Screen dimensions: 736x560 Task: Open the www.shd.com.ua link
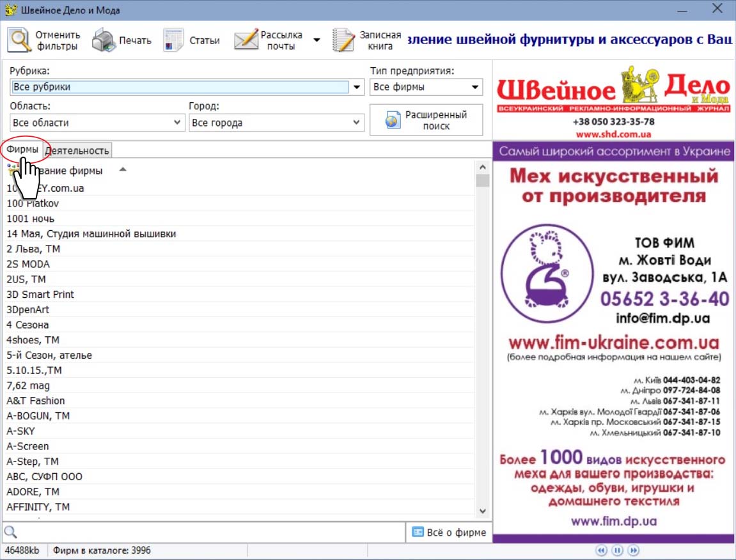(x=613, y=134)
